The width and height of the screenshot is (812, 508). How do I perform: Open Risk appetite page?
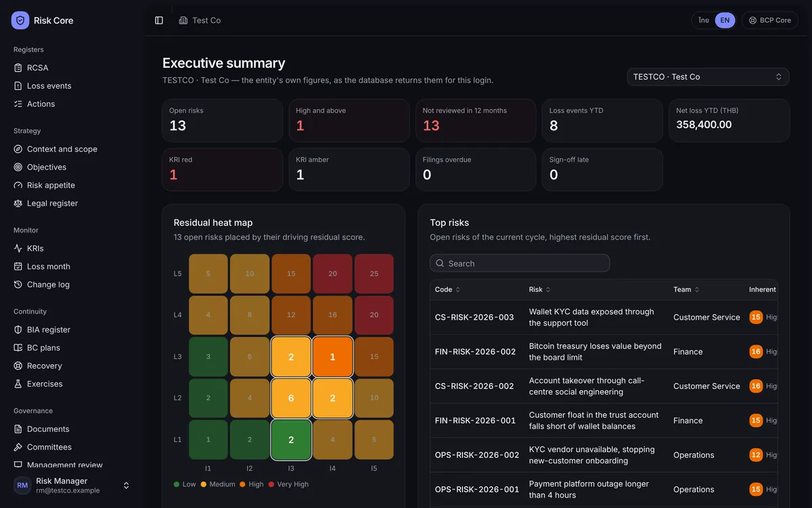coord(72,185)
